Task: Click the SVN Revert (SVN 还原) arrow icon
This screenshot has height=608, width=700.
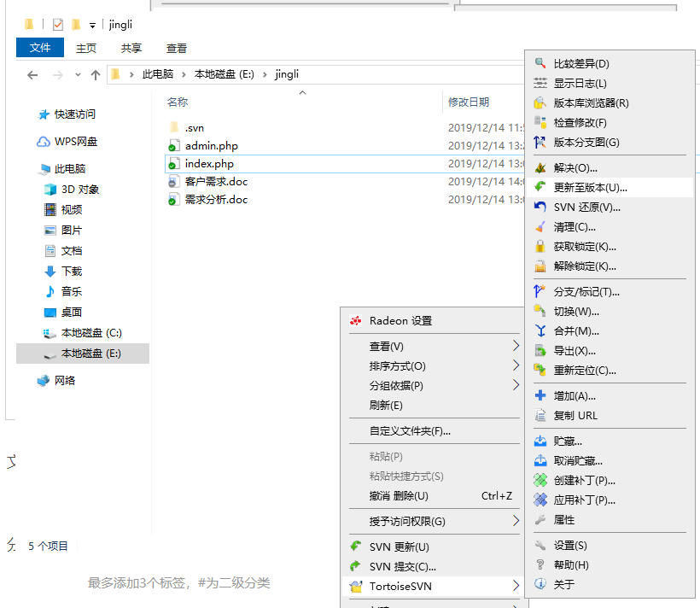Action: click(x=540, y=207)
